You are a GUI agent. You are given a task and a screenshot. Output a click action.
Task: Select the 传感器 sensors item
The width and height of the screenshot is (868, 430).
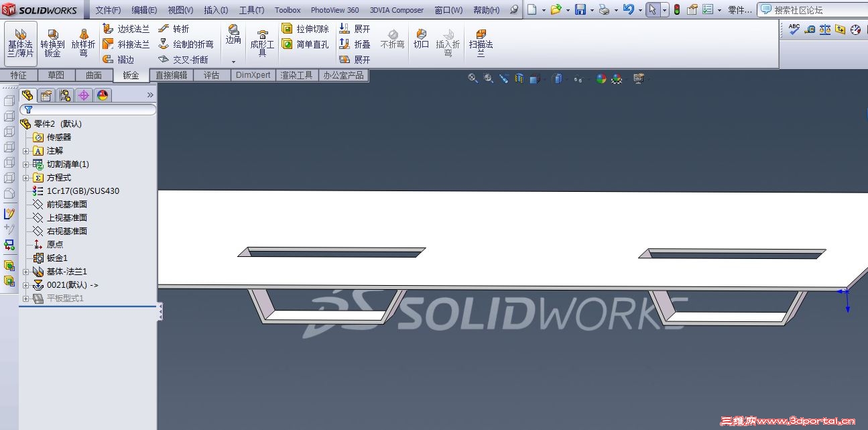52,138
